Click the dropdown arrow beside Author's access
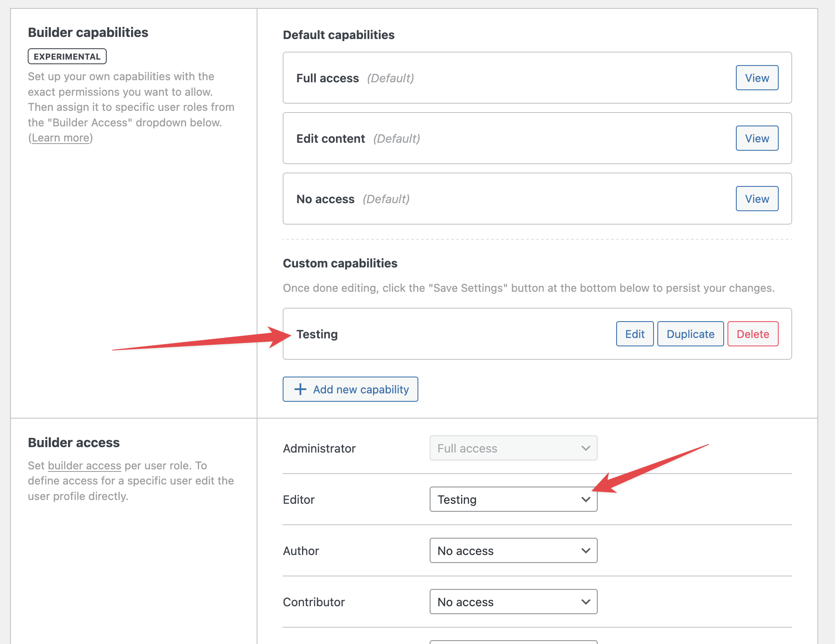835x644 pixels. pos(586,550)
